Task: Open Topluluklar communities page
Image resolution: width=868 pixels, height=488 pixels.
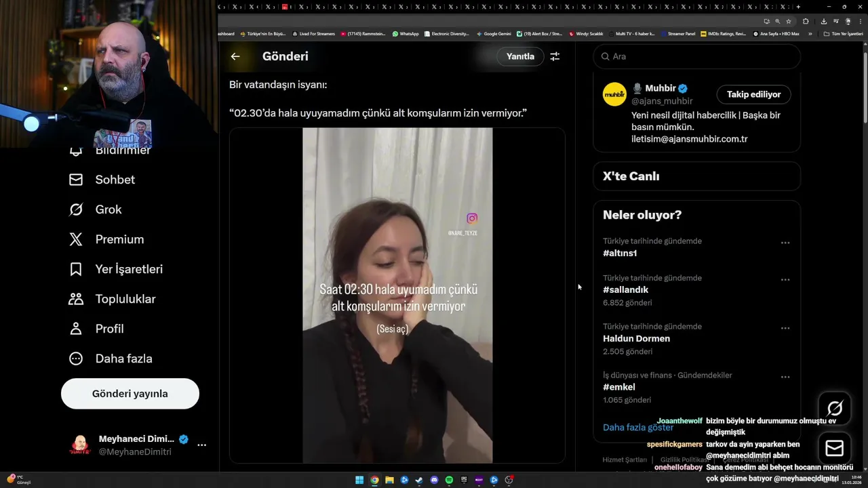Action: pyautogui.click(x=112, y=299)
